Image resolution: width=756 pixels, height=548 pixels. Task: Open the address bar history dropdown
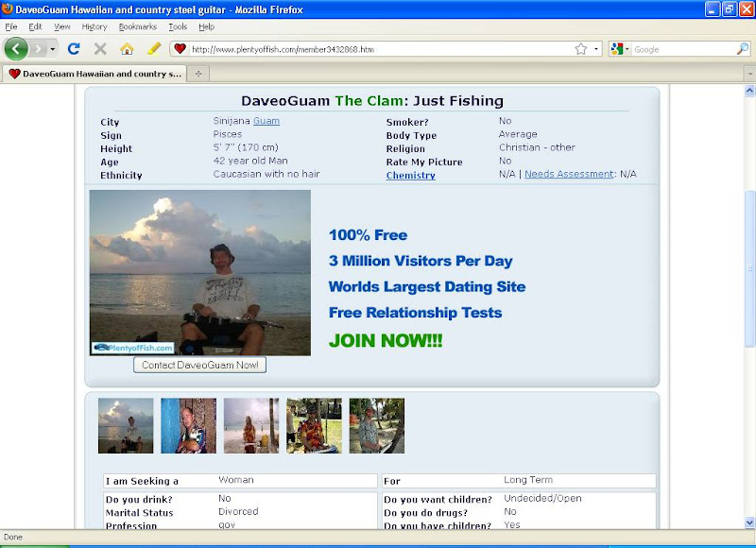point(596,49)
